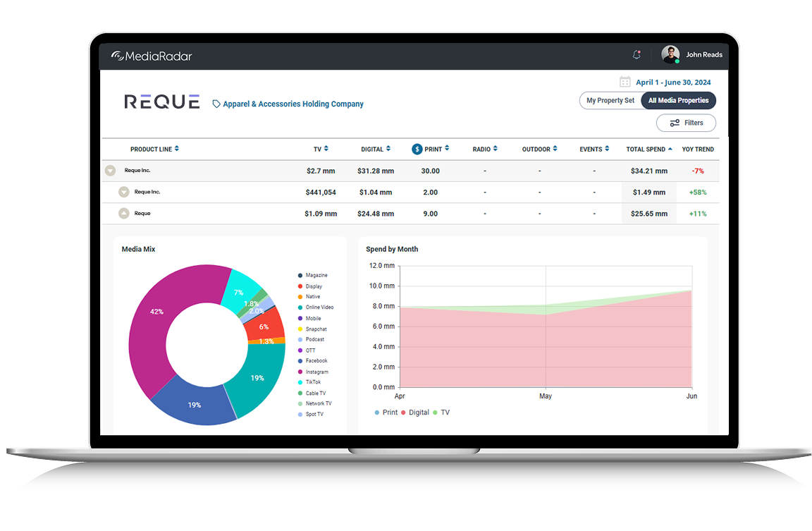Toggle Digital series in Spend by Month legend
The width and height of the screenshot is (812, 531).
coord(414,413)
